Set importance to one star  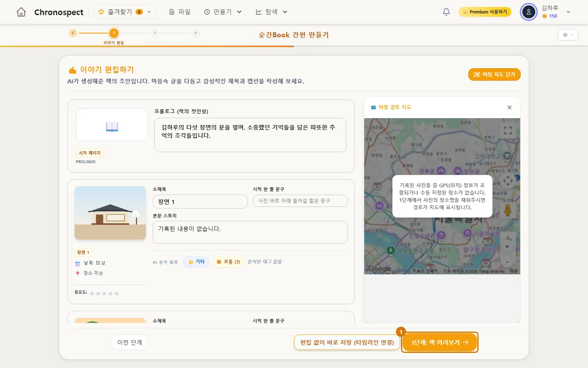click(92, 294)
